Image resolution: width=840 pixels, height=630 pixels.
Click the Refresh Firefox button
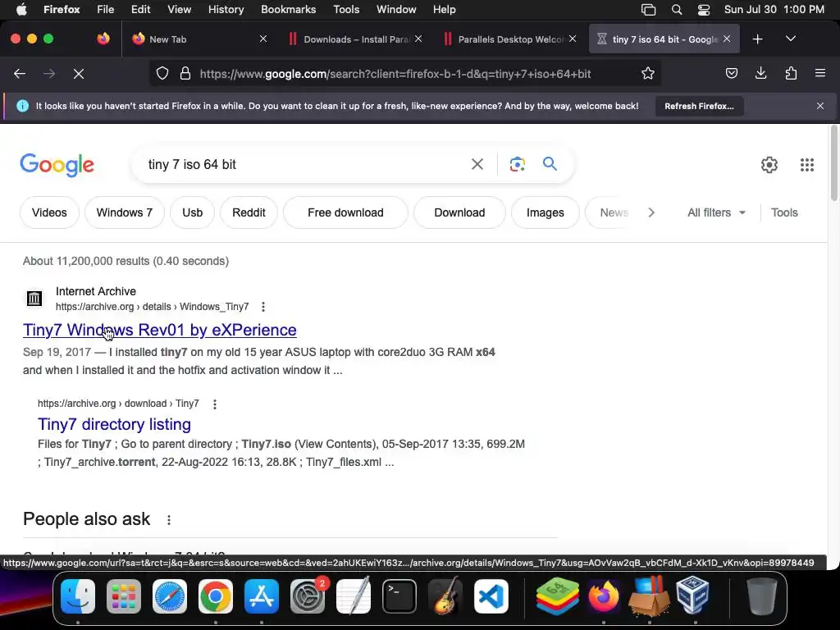click(699, 106)
